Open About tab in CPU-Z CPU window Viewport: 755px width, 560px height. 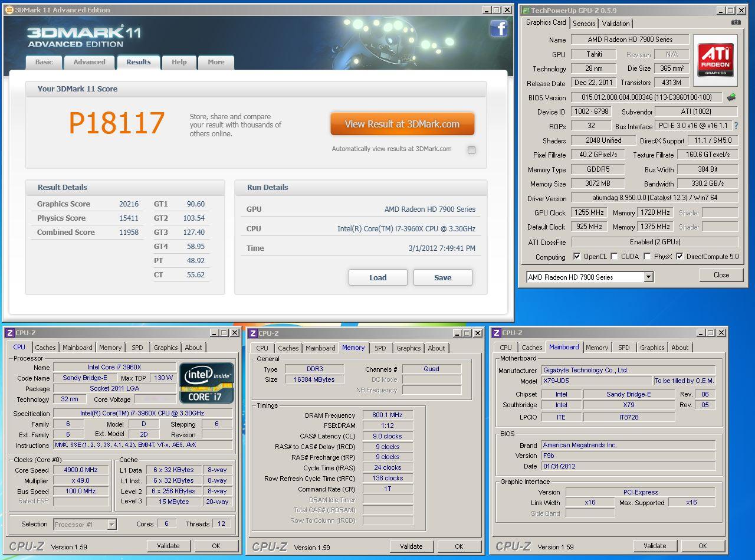[193, 348]
